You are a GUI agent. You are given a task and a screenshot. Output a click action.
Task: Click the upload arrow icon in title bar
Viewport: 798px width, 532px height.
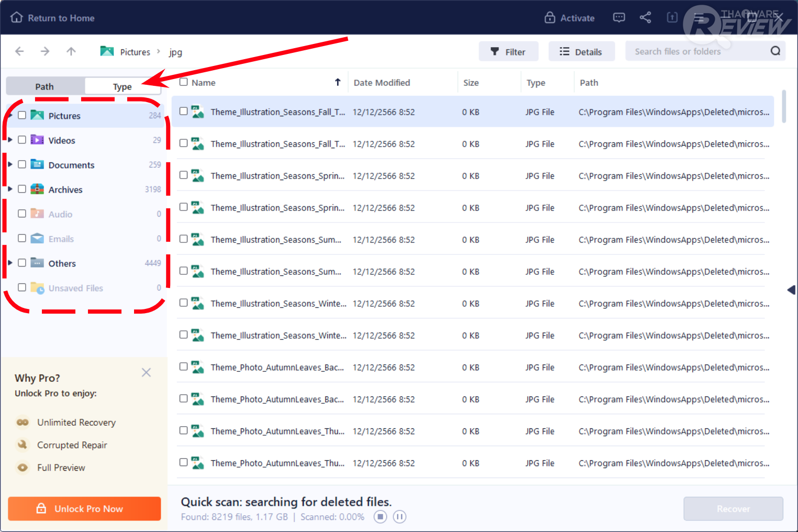[x=672, y=18]
